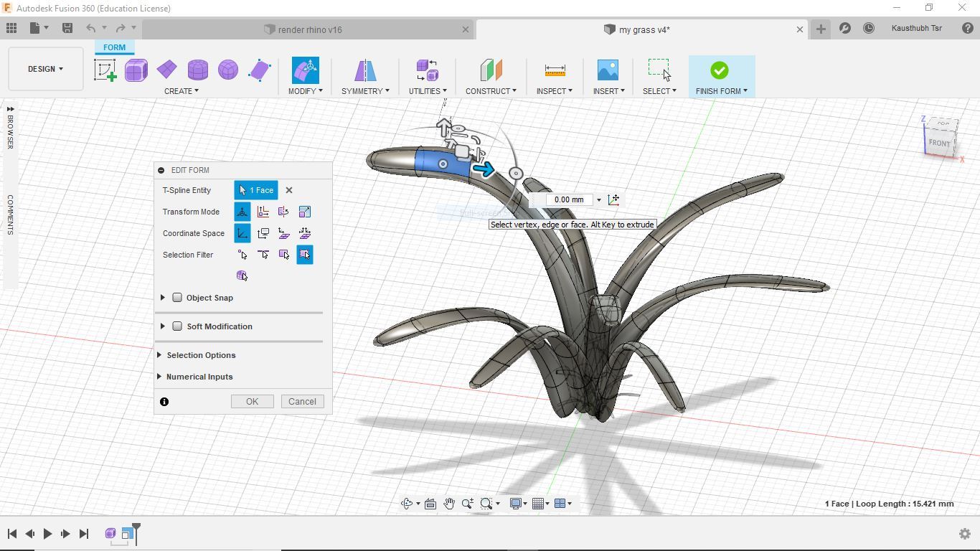Redo the last undone action
Screen dimensions: 980x551
tap(121, 28)
